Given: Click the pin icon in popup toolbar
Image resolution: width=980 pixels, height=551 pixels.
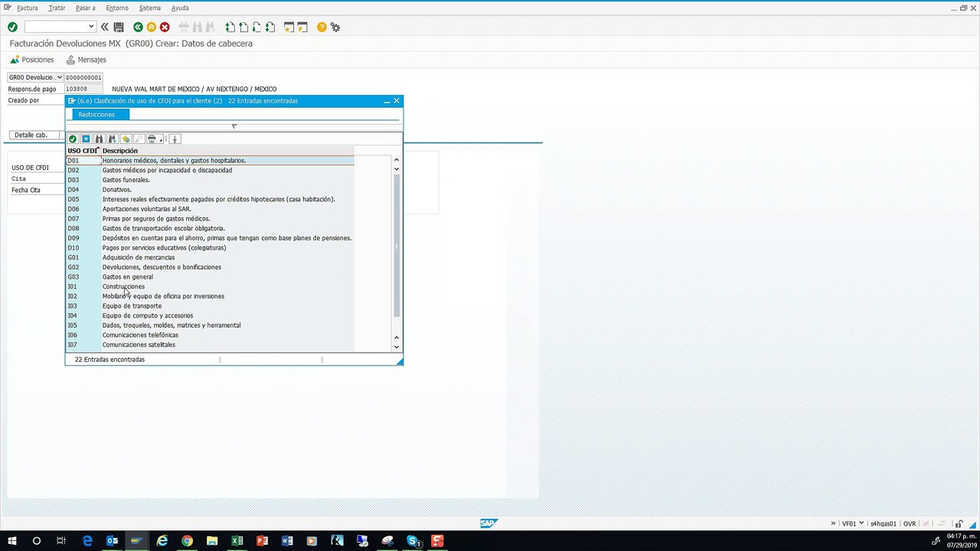Looking at the screenshot, I should click(x=175, y=139).
